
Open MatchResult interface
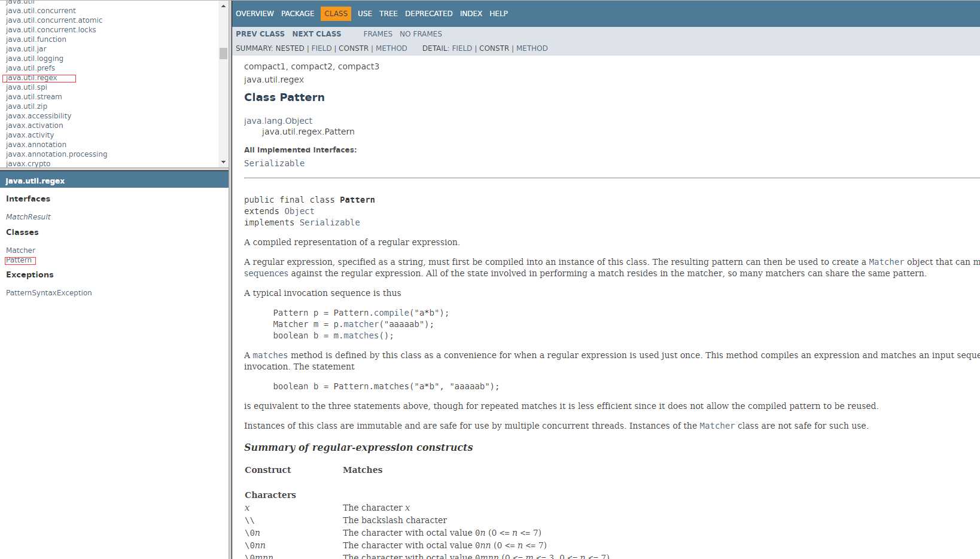28,217
